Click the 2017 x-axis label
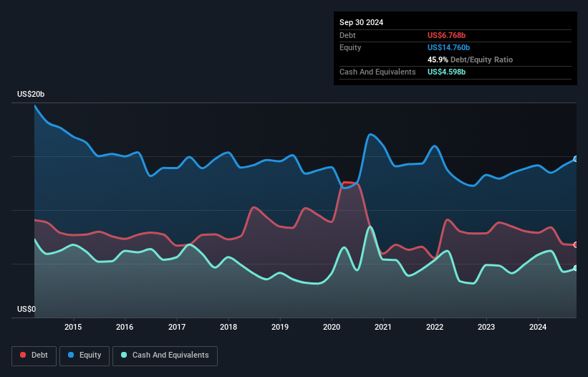The width and height of the screenshot is (588, 377). point(177,327)
